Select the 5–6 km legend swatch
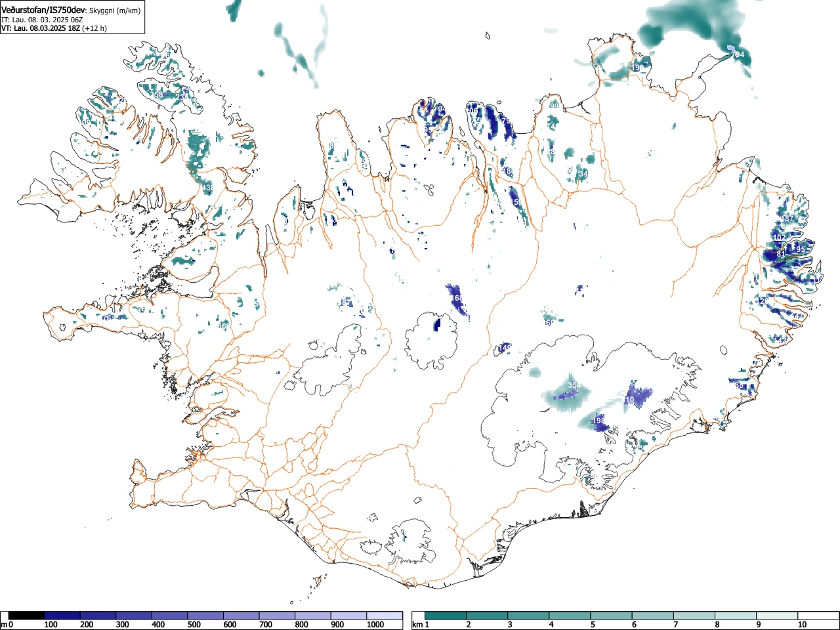840x630 pixels. (x=612, y=616)
